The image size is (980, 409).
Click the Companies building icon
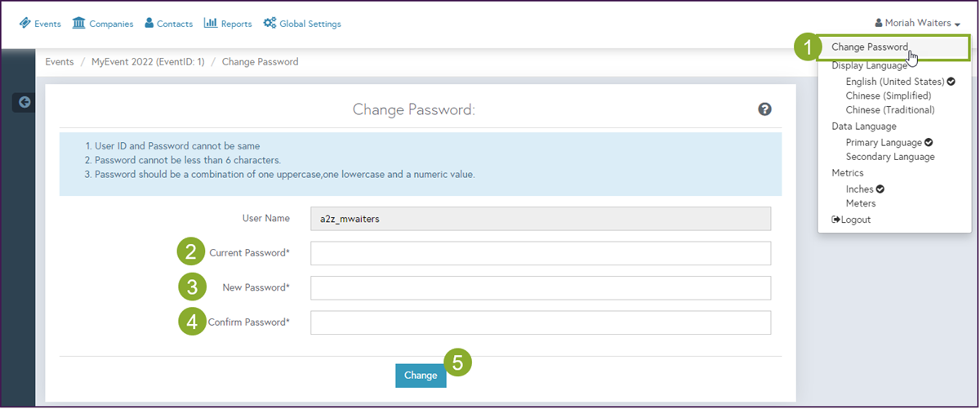pyautogui.click(x=78, y=23)
